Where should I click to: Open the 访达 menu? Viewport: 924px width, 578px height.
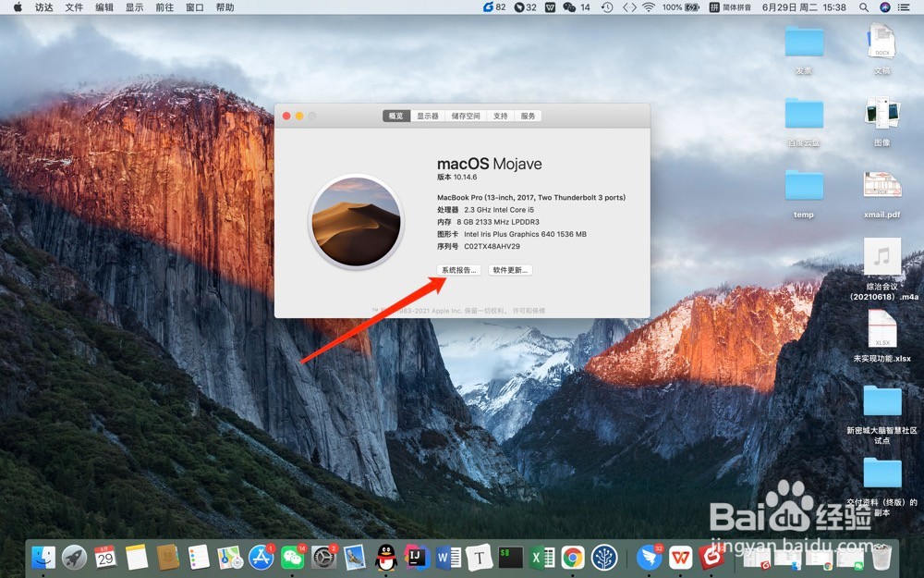[x=43, y=7]
